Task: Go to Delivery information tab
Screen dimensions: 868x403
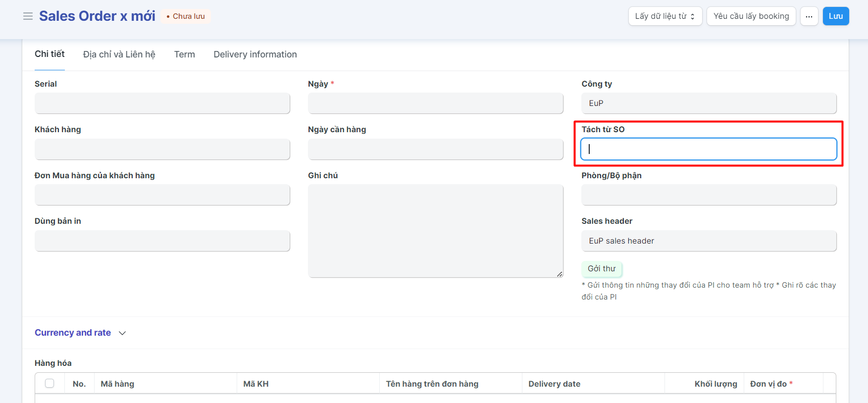Action: point(255,54)
